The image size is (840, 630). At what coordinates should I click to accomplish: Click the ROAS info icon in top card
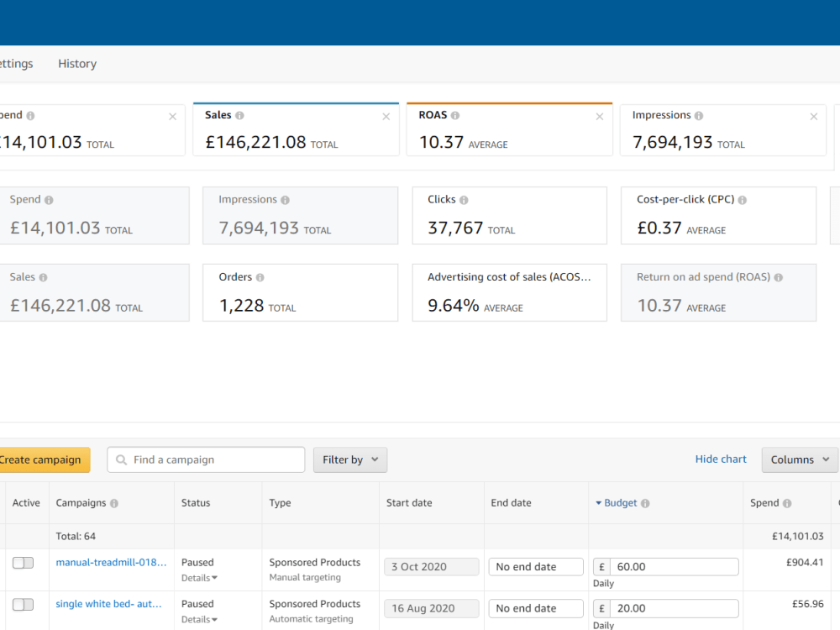coord(454,115)
